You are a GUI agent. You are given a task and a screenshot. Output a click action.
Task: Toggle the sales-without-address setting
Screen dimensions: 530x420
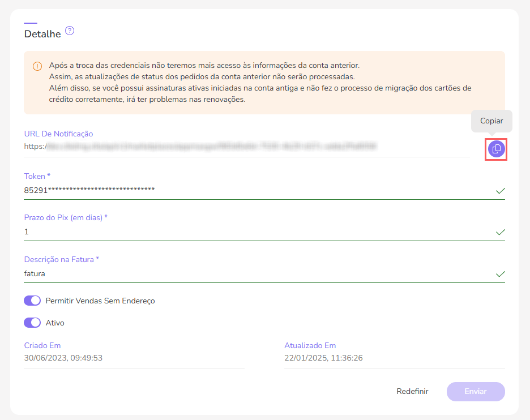[32, 300]
